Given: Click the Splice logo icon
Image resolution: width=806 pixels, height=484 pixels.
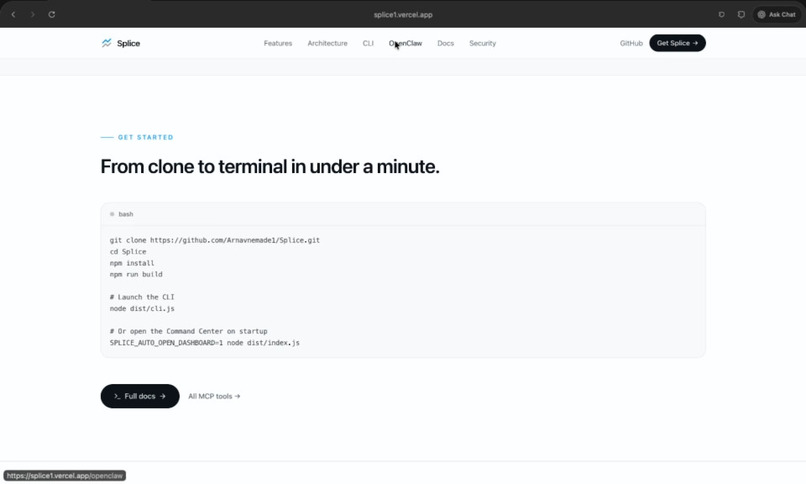Looking at the screenshot, I should (106, 43).
